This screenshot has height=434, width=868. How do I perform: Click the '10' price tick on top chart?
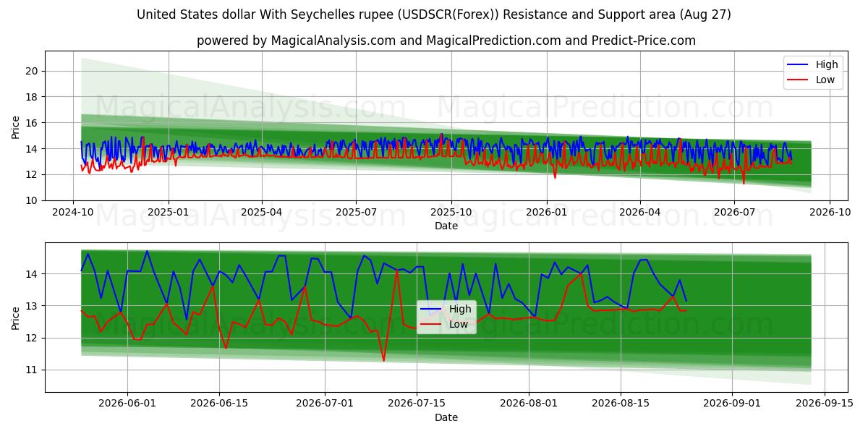pos(32,200)
